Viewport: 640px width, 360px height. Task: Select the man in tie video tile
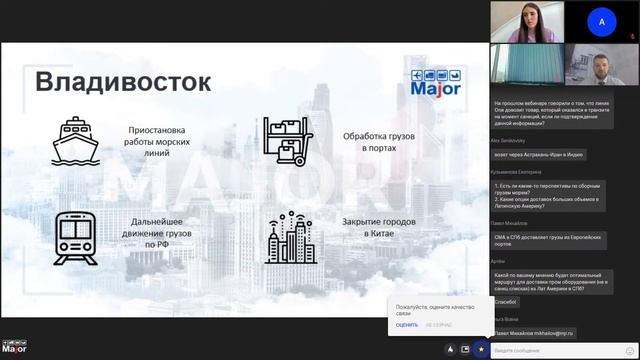click(x=602, y=64)
